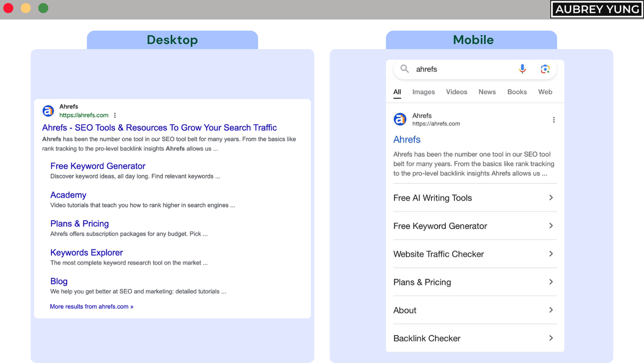Expand the Plans & Pricing chevron on mobile

point(551,282)
